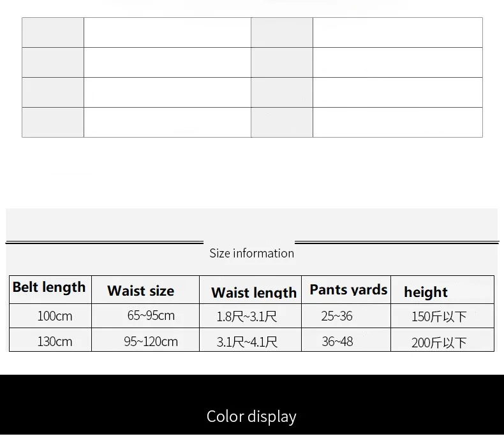This screenshot has width=504, height=448.
Task: Click the top-right blank cell of empty table
Action: (397, 33)
